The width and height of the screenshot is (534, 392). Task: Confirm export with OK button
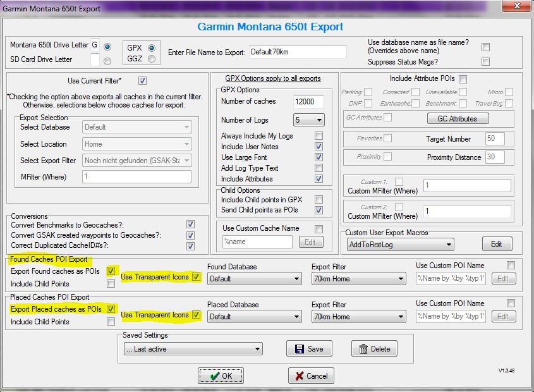point(221,376)
